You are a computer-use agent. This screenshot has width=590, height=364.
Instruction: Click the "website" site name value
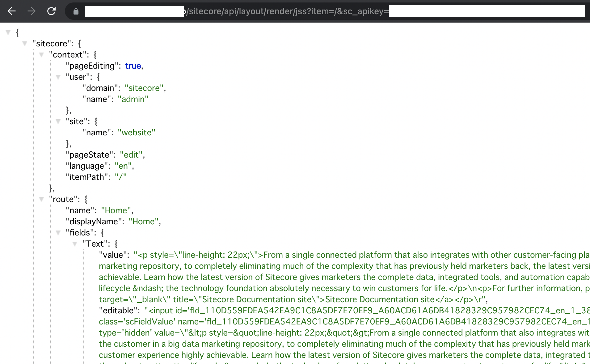tap(137, 133)
